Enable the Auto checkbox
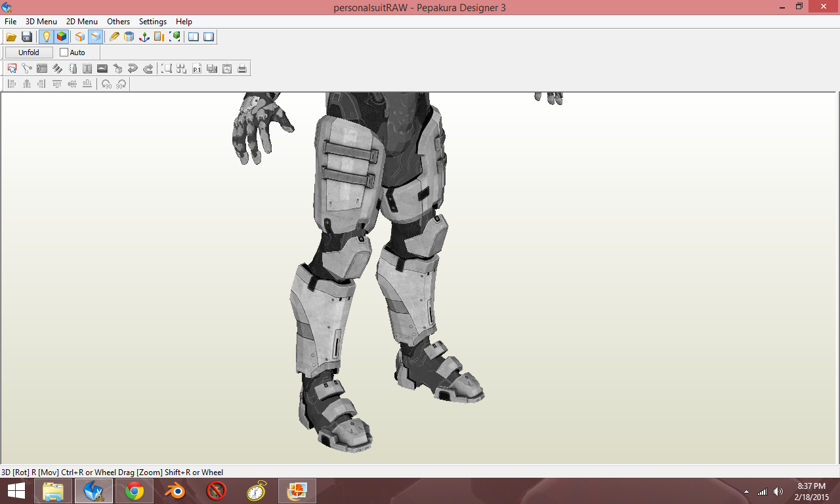This screenshot has width=840, height=504. pos(64,52)
